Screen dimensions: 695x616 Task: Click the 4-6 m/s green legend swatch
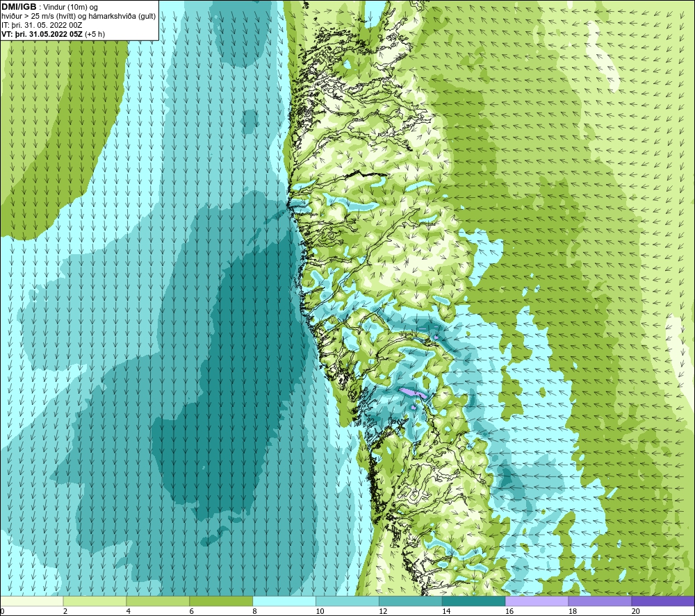pos(158,601)
